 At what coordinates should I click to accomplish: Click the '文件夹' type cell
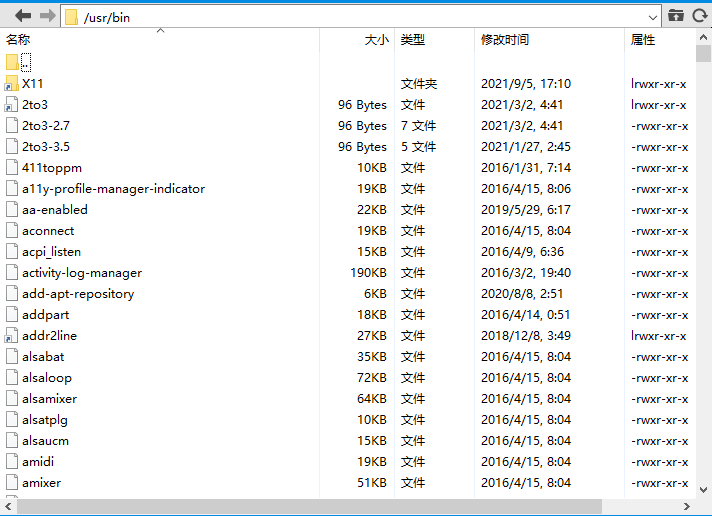point(419,84)
